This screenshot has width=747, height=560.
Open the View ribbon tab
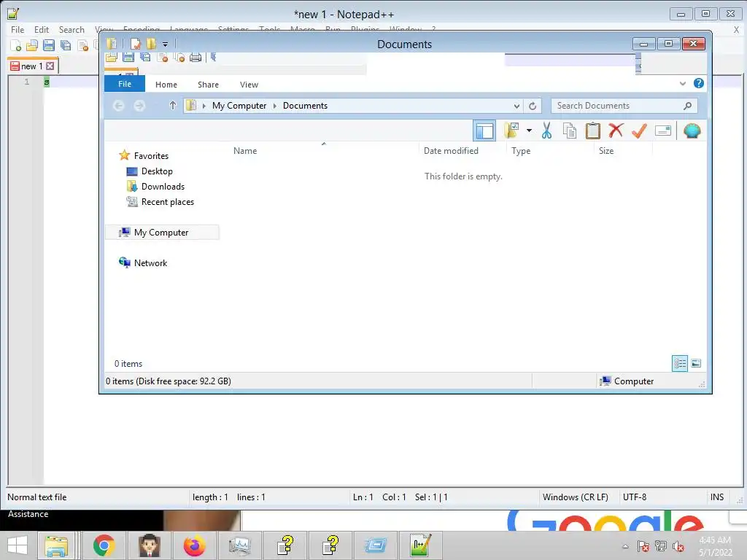[x=249, y=85]
